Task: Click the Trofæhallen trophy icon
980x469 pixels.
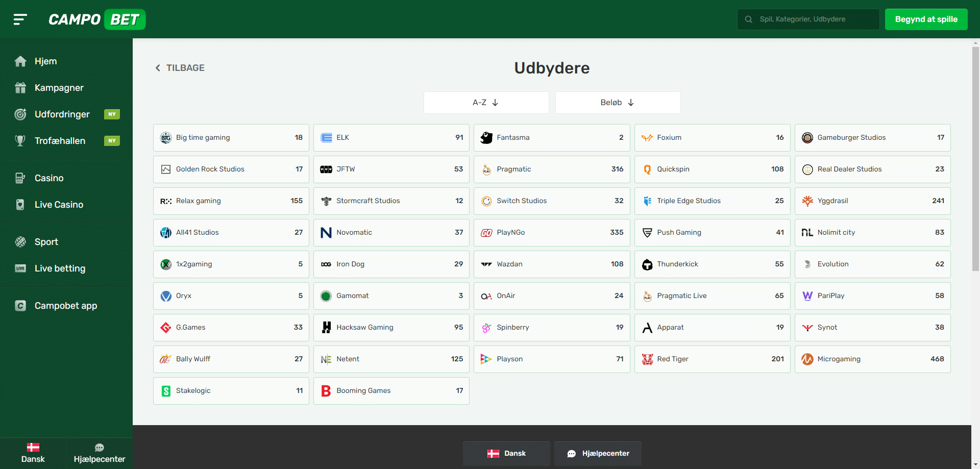Action: pos(20,141)
